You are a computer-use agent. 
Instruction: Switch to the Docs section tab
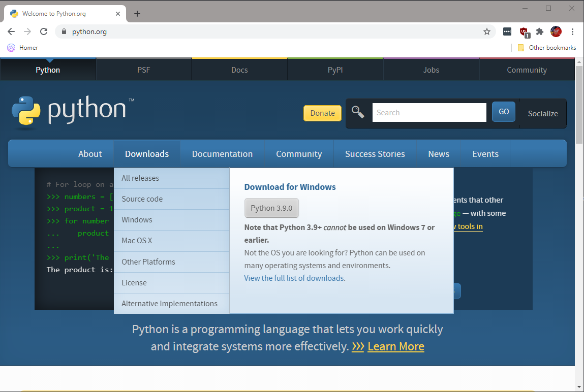pyautogui.click(x=239, y=70)
